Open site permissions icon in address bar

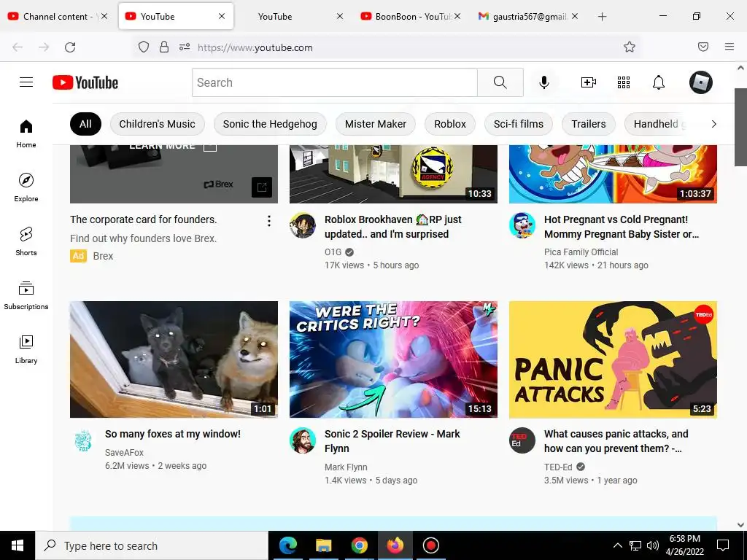click(x=185, y=47)
